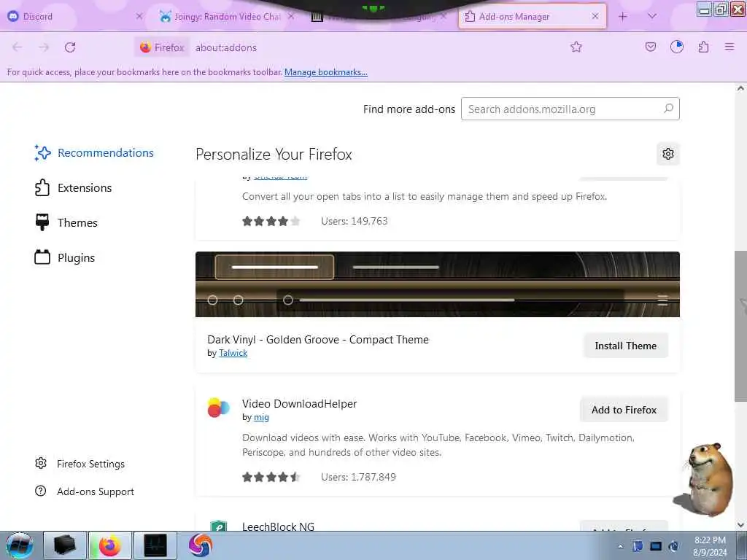Open the Windows Start orb
Viewport: 747px width, 560px height.
(20, 545)
